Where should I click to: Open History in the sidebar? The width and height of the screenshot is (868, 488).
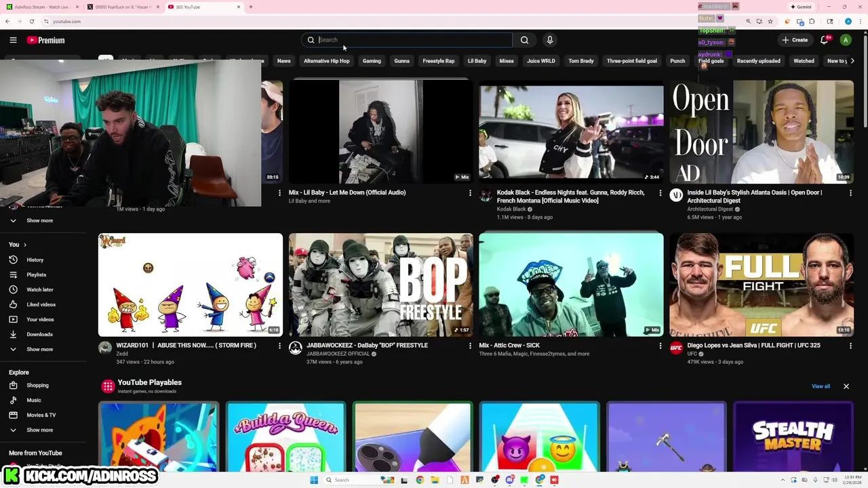click(x=35, y=260)
